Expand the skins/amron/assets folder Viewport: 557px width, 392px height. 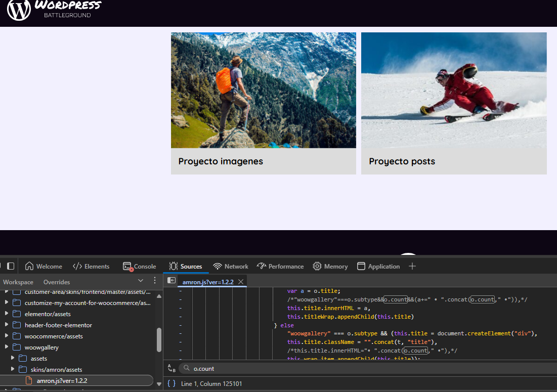[x=13, y=370]
